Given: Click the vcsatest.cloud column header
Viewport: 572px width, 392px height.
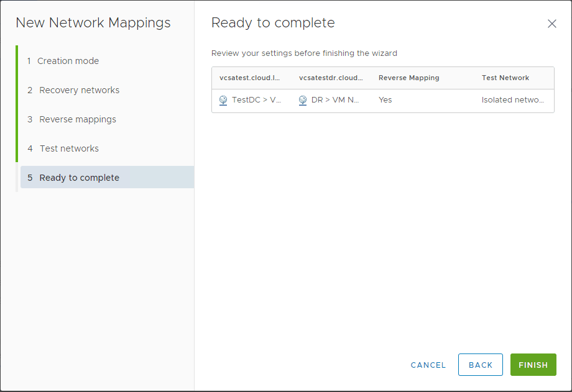Looking at the screenshot, I should (250, 78).
